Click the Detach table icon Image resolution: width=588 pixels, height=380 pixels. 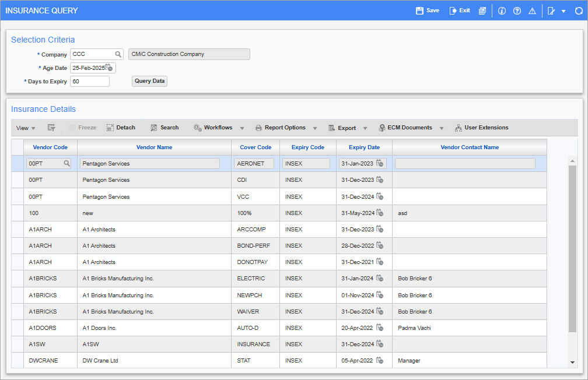coord(110,128)
